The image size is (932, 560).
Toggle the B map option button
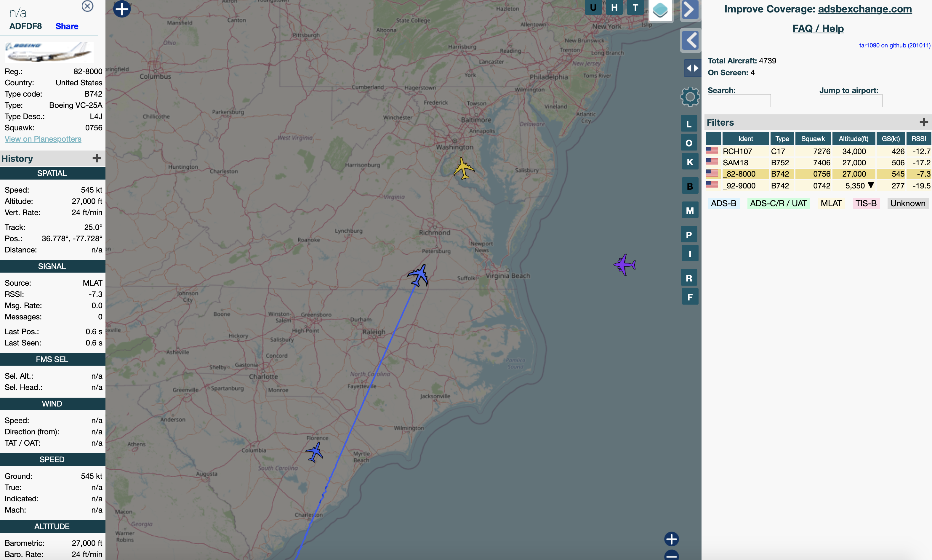pos(690,186)
